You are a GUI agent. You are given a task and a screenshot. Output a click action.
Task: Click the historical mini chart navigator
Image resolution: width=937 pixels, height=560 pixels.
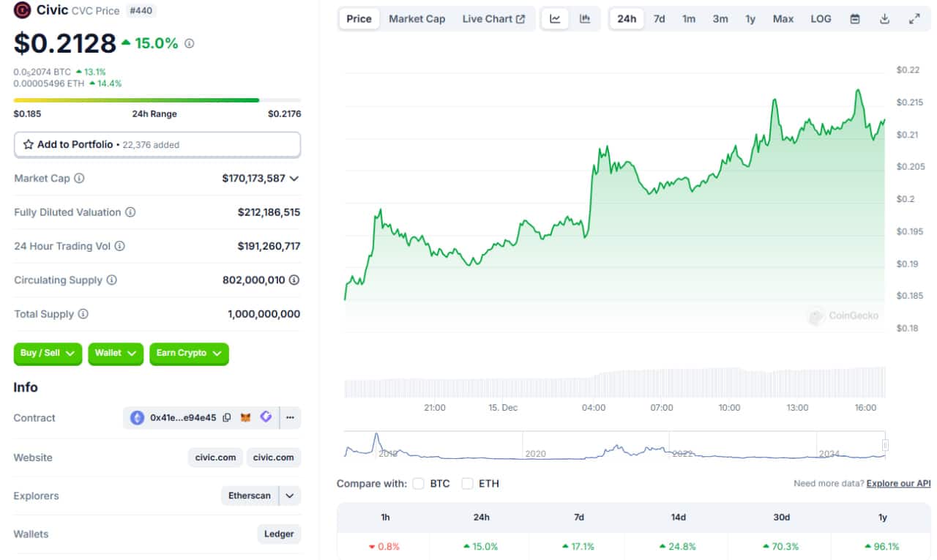point(615,445)
